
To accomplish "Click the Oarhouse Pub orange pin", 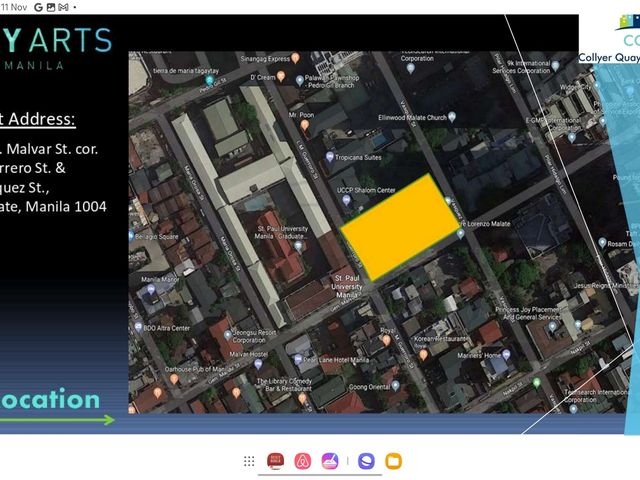I will (174, 379).
